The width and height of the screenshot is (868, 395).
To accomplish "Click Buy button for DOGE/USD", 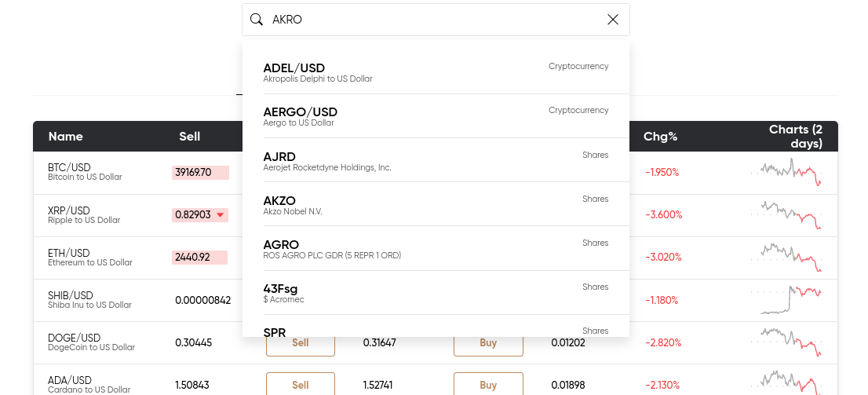I will click(488, 343).
